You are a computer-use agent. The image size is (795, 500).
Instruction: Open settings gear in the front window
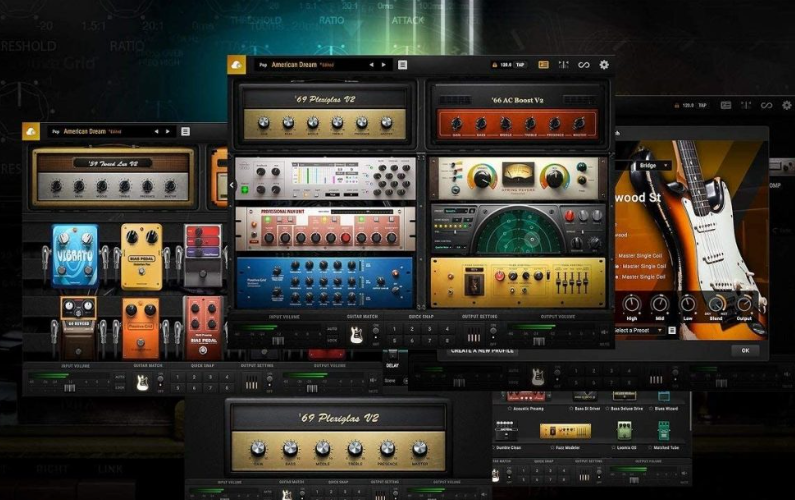[604, 65]
